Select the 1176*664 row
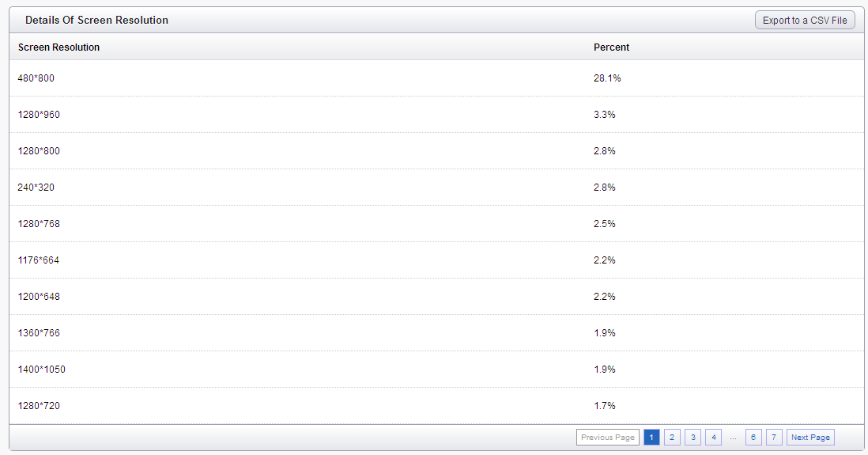This screenshot has width=868, height=455. coord(39,260)
